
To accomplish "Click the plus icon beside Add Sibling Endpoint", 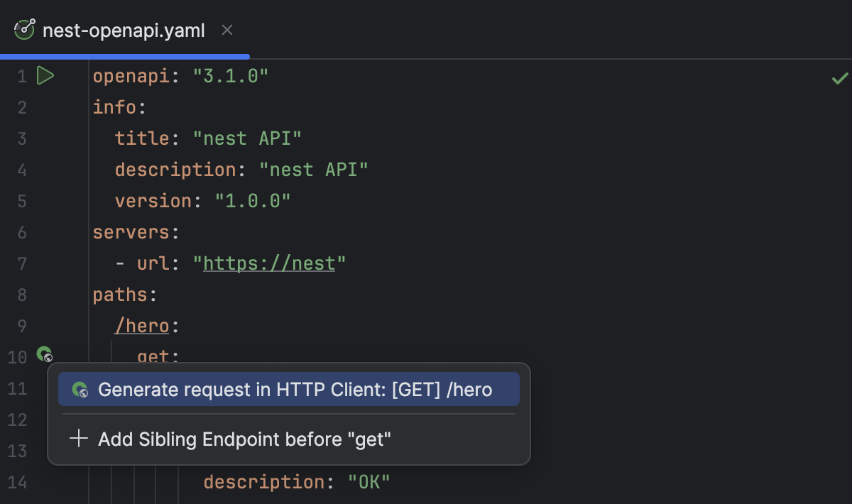I will point(78,439).
